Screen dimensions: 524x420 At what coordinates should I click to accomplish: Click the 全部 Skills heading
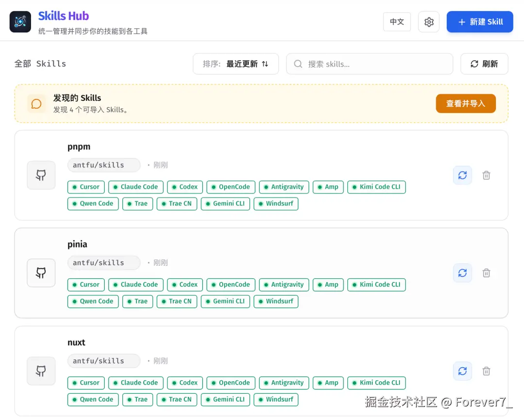click(x=40, y=64)
